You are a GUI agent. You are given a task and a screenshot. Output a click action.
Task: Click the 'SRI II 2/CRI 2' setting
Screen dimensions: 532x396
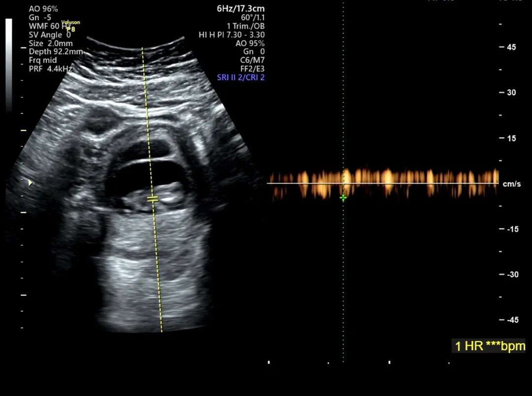click(x=240, y=77)
